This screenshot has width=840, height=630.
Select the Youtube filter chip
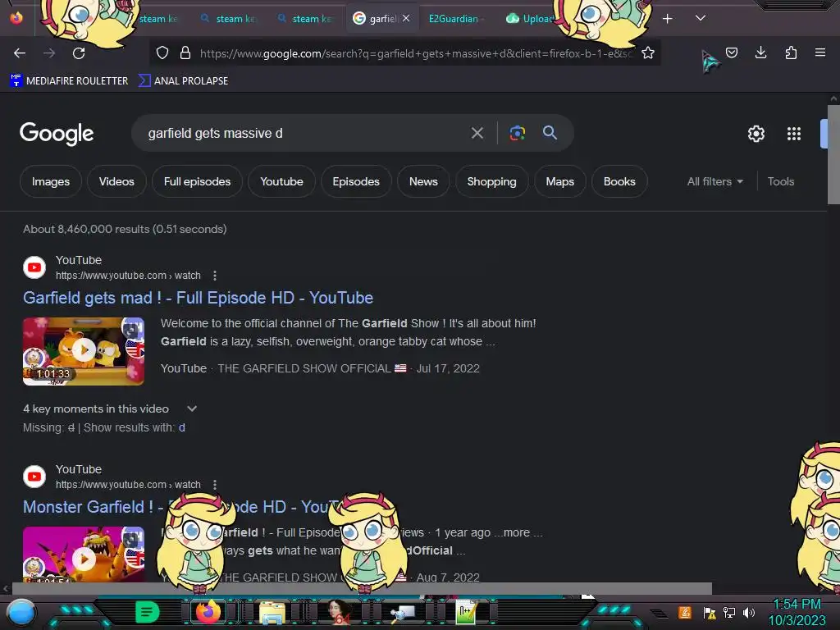282,181
